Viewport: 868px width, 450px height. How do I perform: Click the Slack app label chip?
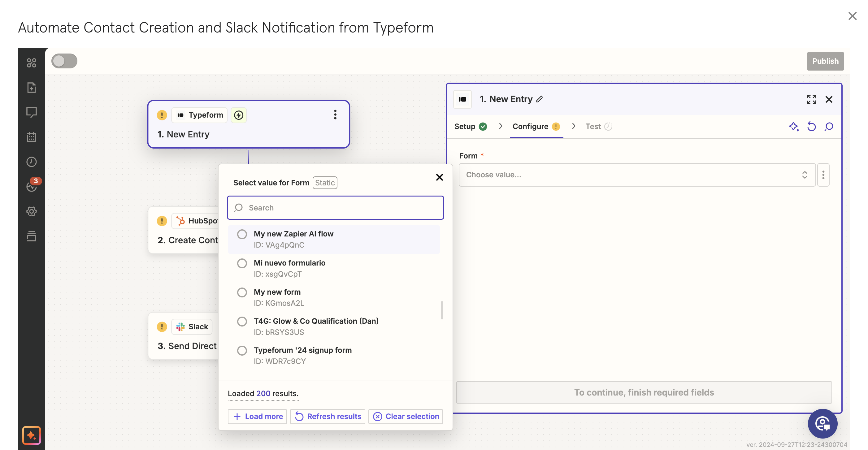[x=192, y=327]
